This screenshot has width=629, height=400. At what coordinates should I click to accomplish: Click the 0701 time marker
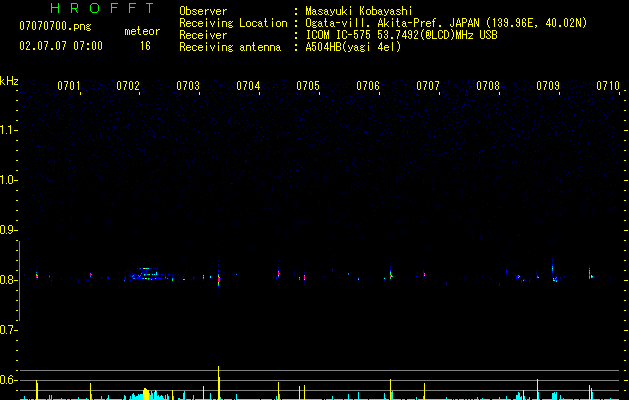point(69,86)
